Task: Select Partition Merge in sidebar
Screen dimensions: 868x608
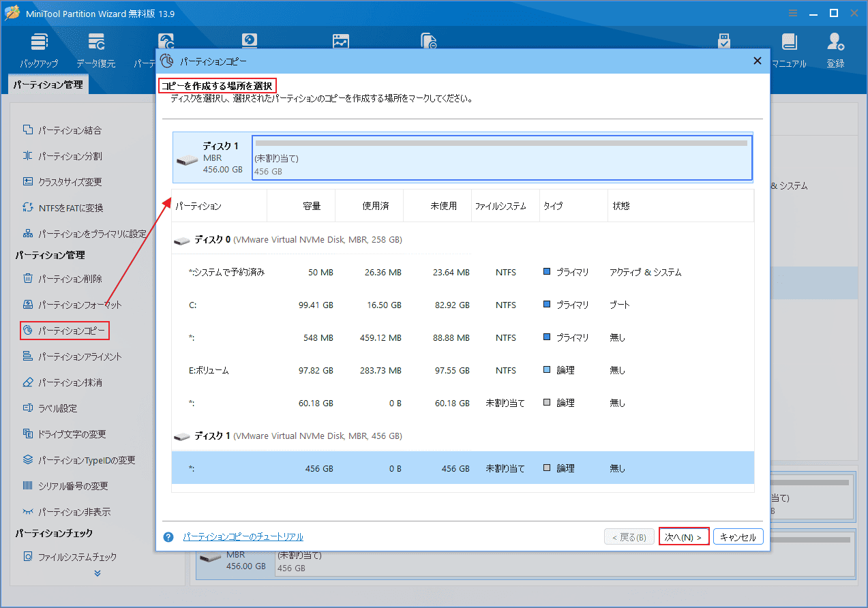Action: (63, 130)
